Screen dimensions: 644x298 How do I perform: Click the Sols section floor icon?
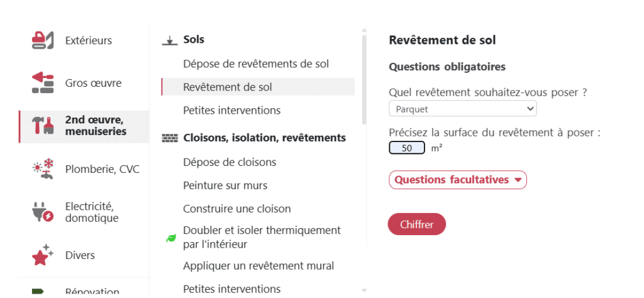click(x=169, y=40)
